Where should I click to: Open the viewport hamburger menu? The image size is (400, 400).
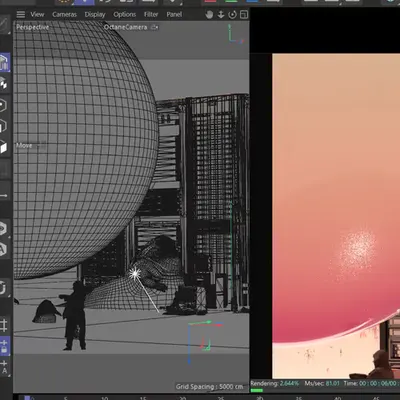pos(21,14)
